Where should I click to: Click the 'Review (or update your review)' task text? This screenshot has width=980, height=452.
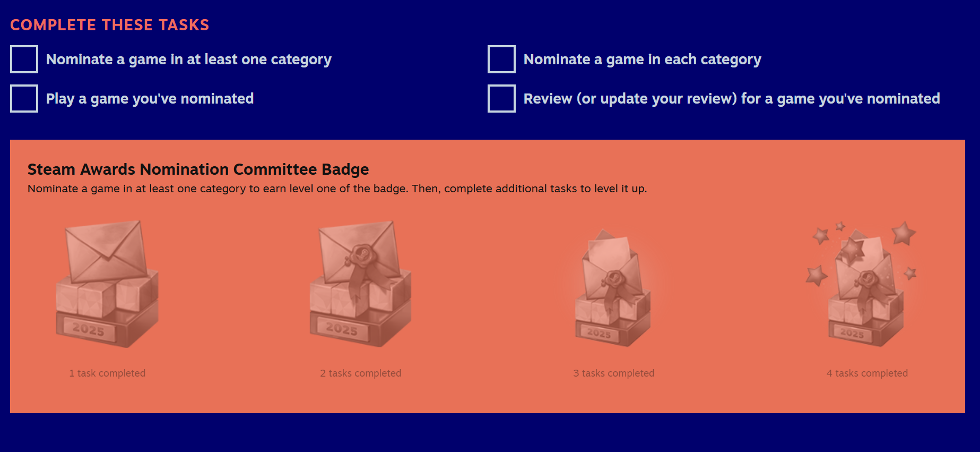pos(731,99)
